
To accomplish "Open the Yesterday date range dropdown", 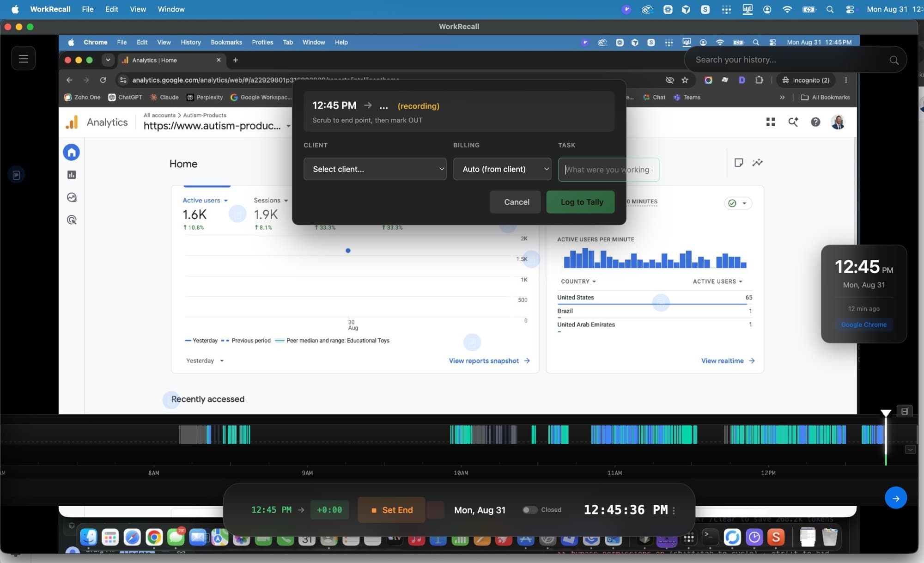I will 205,361.
